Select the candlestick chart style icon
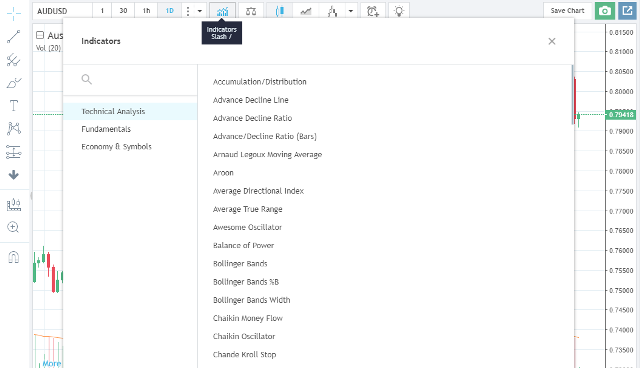Image resolution: width=640 pixels, height=368 pixels. pos(280,11)
